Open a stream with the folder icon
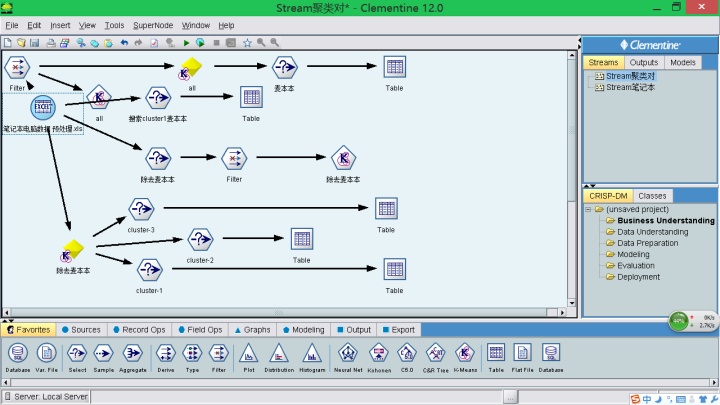720x405 pixels. [21, 43]
